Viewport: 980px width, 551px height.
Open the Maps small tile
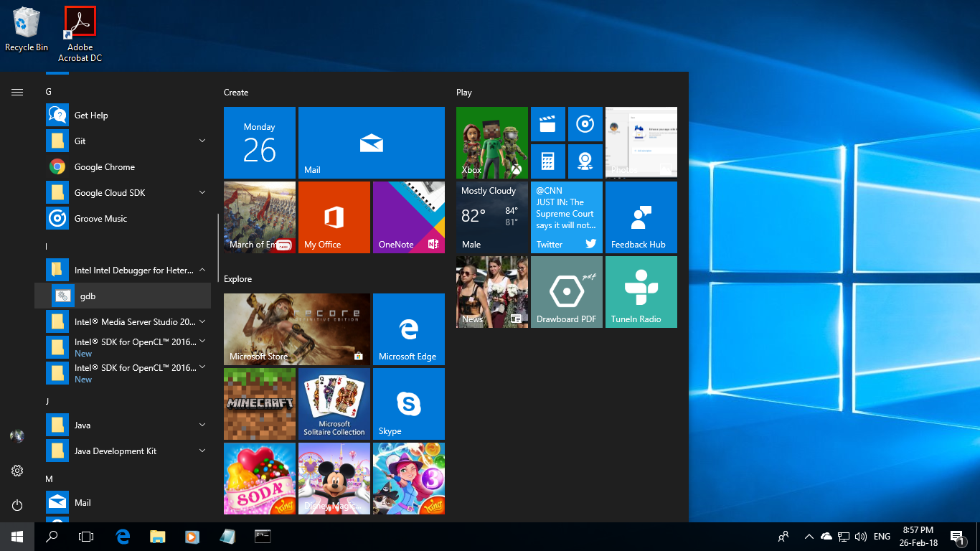(585, 161)
